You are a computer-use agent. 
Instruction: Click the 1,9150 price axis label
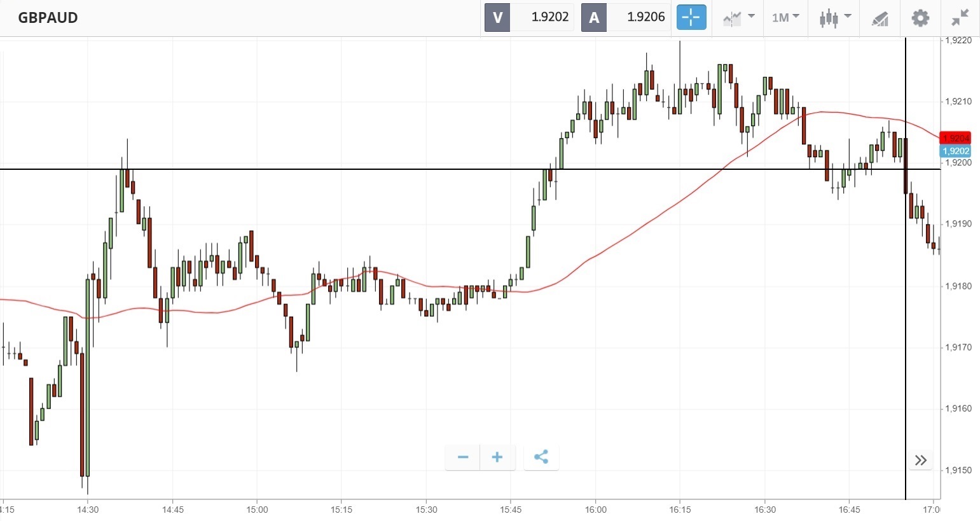pos(958,470)
